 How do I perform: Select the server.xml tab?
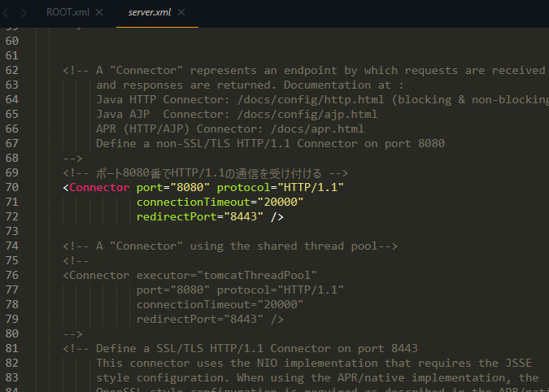150,12
